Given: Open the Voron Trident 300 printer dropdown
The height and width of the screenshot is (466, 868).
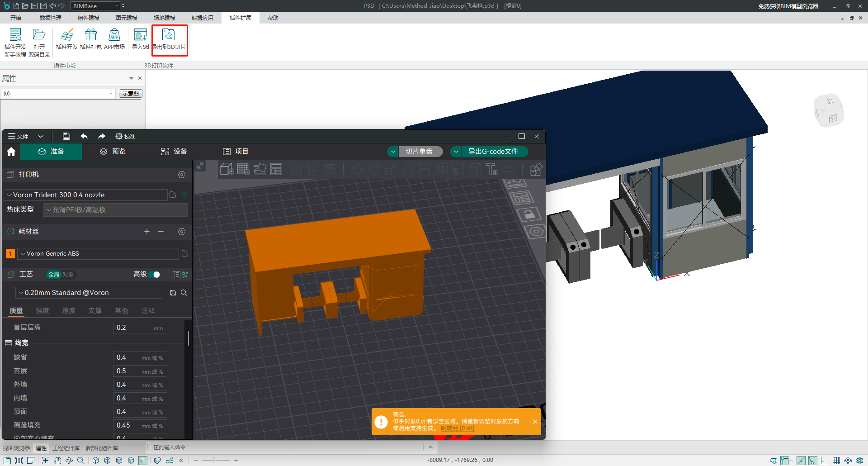Looking at the screenshot, I should pyautogui.click(x=86, y=195).
